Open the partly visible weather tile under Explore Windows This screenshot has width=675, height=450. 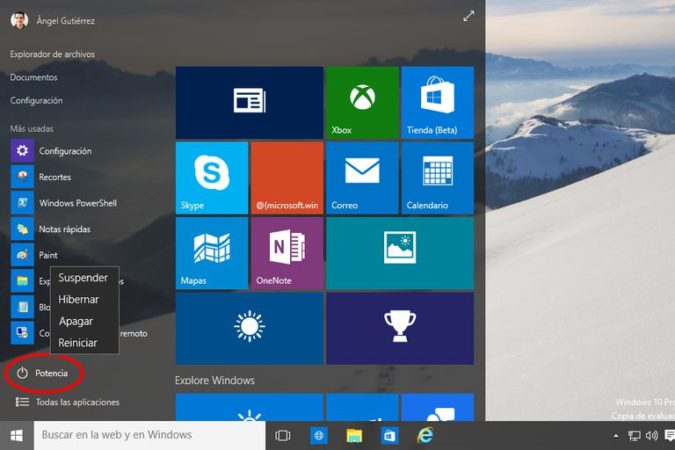click(x=249, y=407)
